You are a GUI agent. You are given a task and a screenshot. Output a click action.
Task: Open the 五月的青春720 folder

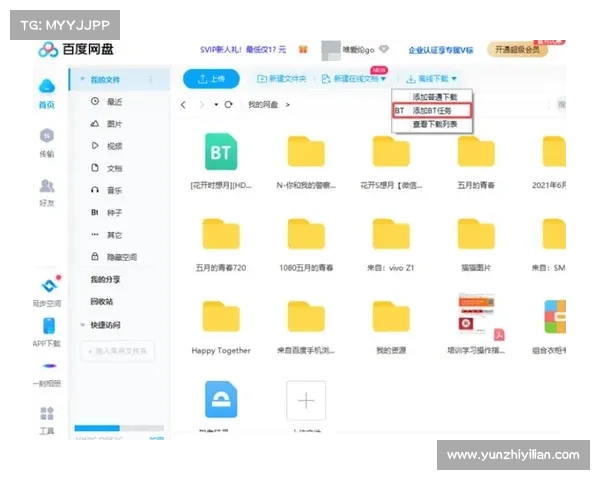point(221,234)
